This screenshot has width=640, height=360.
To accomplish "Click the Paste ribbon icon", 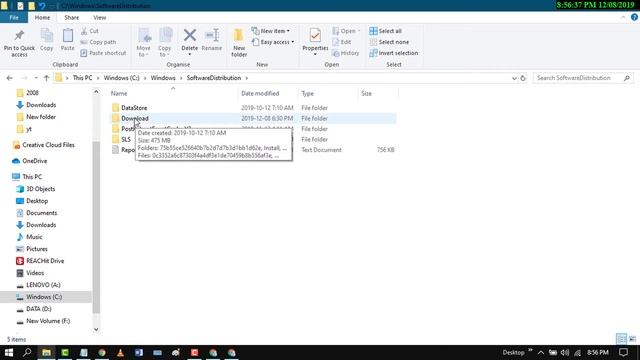I will (x=68, y=40).
